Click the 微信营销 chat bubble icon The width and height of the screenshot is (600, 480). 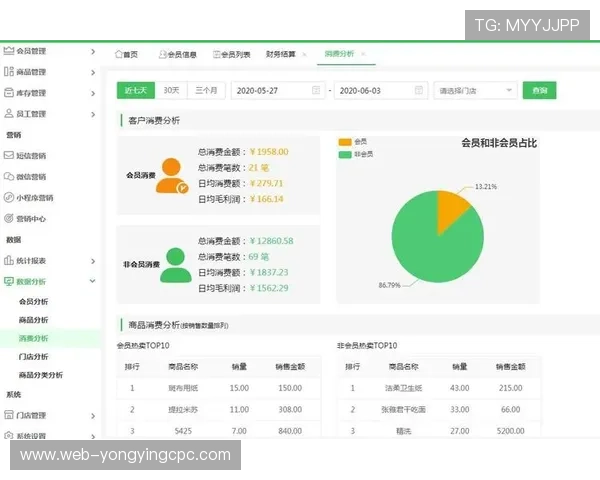pyautogui.click(x=9, y=176)
